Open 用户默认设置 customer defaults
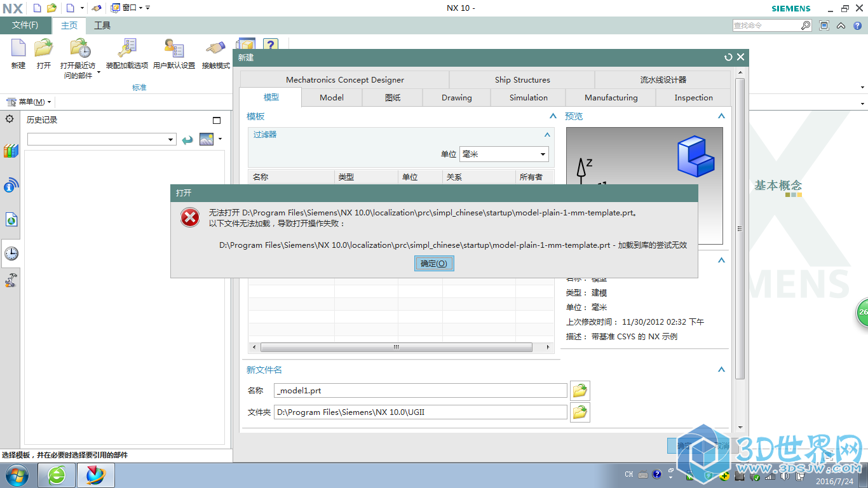Image resolution: width=868 pixels, height=488 pixels. click(173, 54)
